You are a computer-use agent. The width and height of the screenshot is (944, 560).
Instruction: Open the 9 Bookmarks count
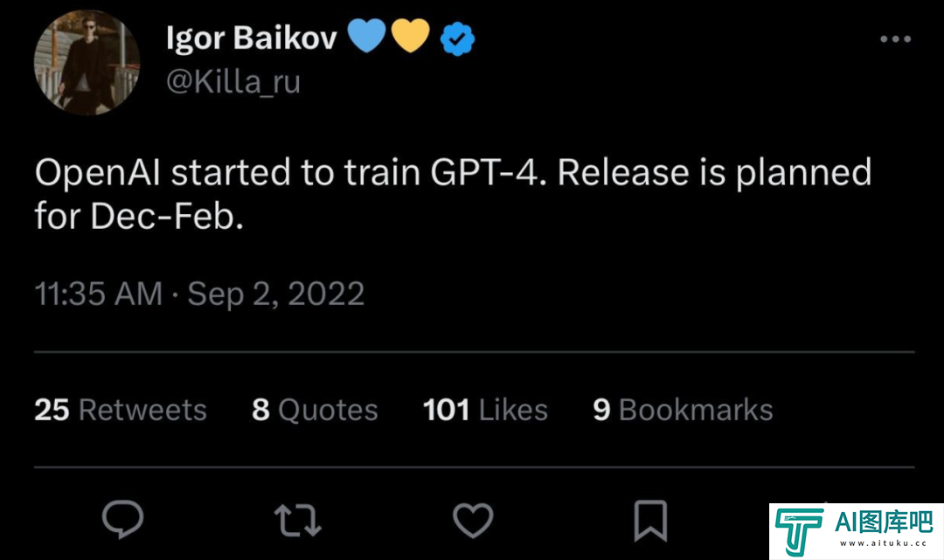coord(683,410)
